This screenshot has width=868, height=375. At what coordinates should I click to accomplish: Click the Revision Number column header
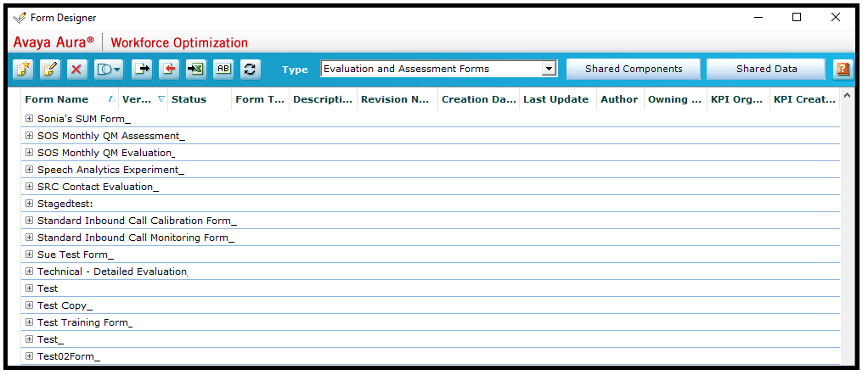click(395, 99)
